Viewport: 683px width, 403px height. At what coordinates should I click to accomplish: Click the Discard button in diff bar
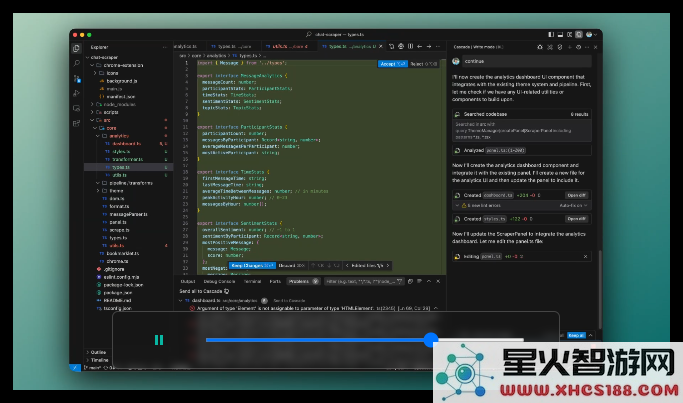tap(291, 265)
